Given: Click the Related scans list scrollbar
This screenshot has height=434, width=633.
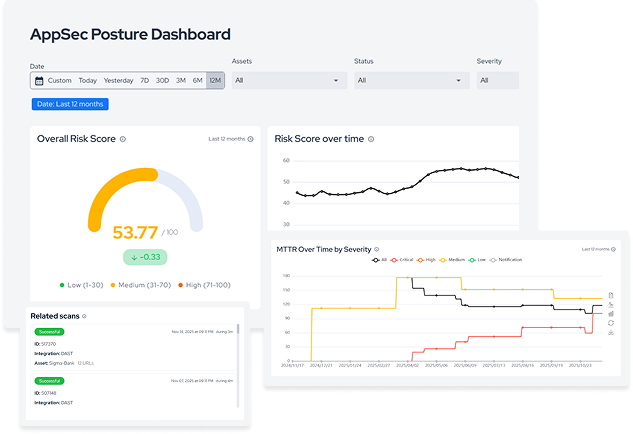Looking at the screenshot, I should click(x=238, y=365).
